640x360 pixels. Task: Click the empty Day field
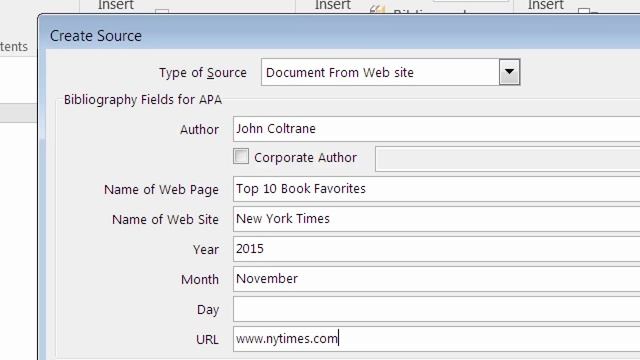[x=436, y=309]
